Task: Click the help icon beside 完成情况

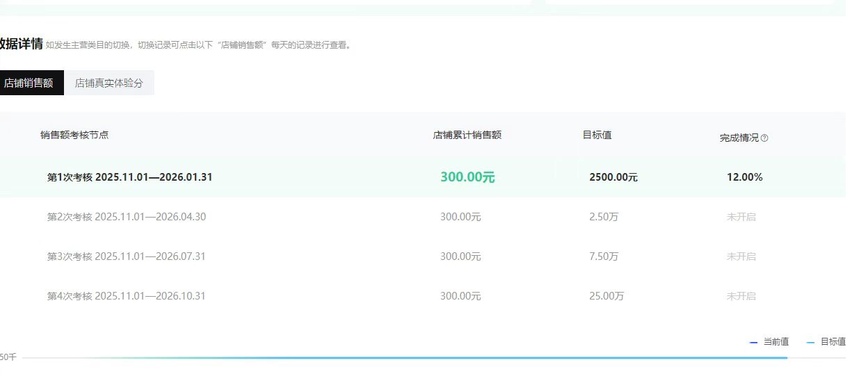Action: (764, 138)
